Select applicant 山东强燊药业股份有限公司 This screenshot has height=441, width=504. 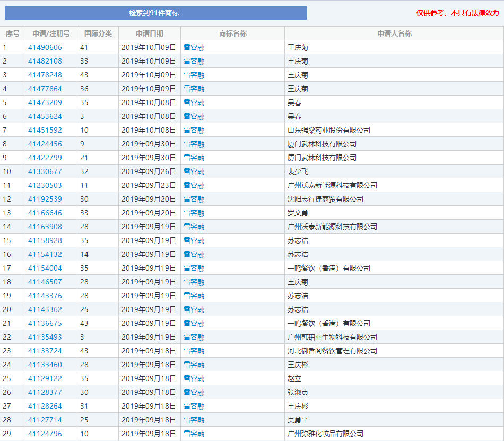pos(329,130)
